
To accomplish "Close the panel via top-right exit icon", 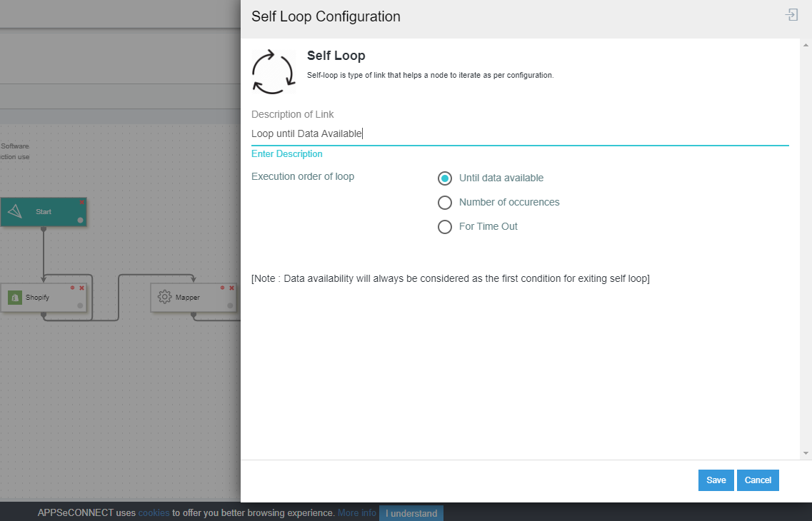I will click(x=791, y=15).
